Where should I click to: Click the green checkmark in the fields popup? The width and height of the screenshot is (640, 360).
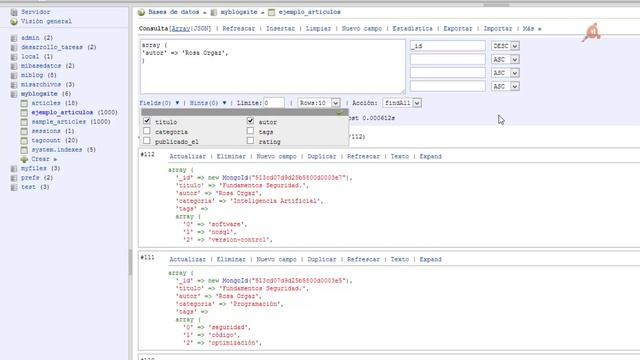pos(340,112)
